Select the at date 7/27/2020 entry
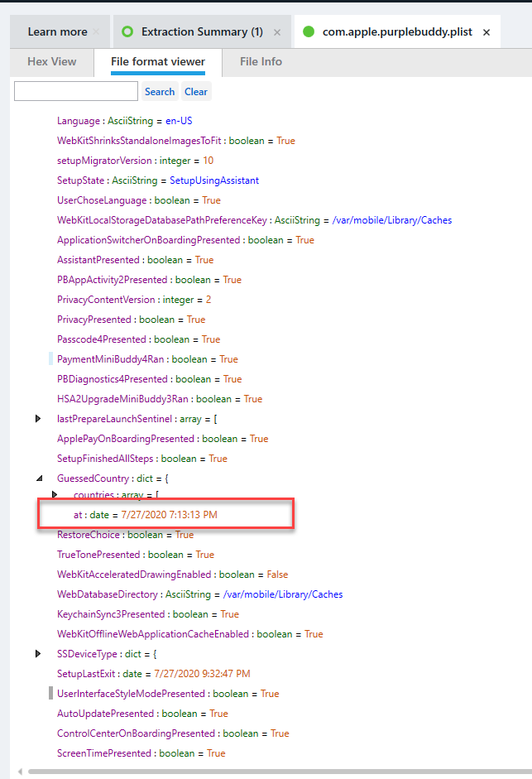This screenshot has width=532, height=779. (146, 515)
